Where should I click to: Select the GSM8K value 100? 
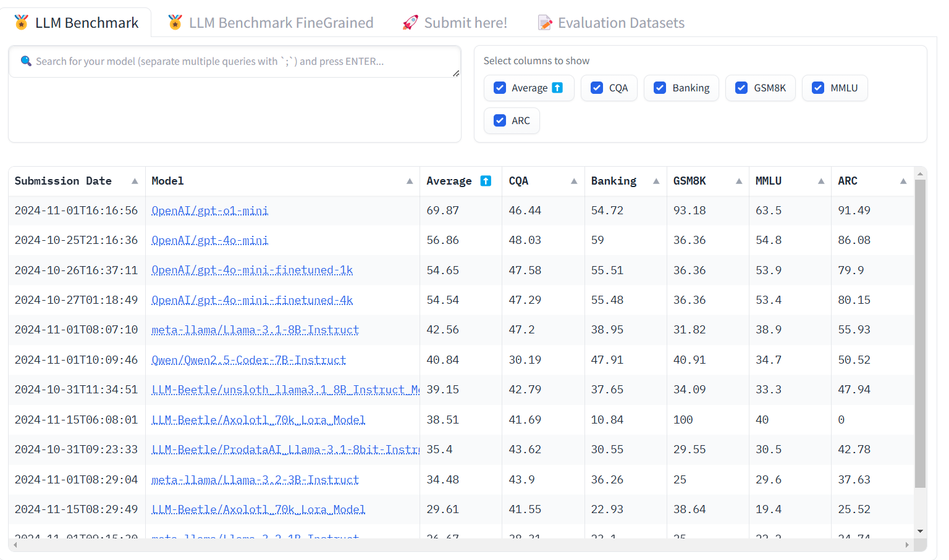click(683, 420)
